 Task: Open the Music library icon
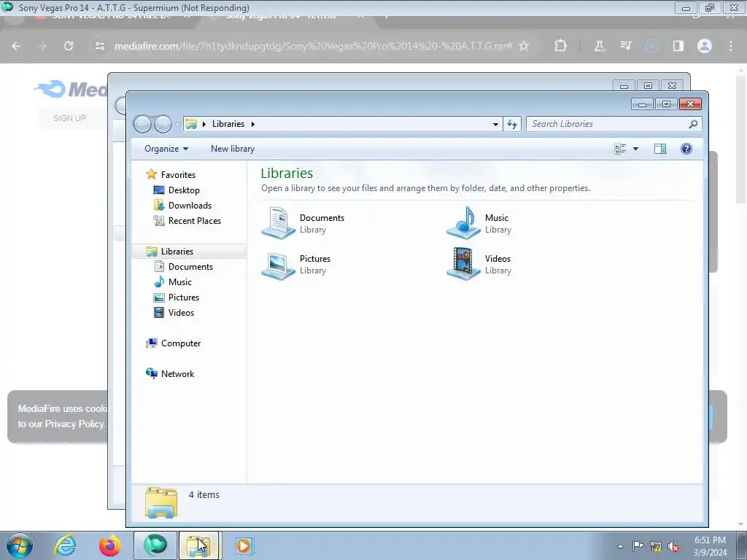coord(463,223)
